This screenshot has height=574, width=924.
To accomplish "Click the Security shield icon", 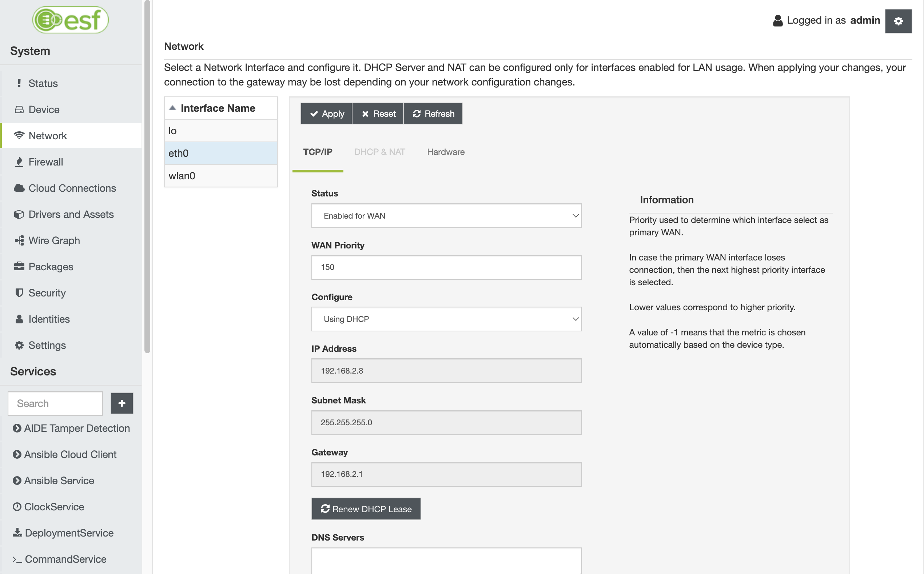I will 19,293.
